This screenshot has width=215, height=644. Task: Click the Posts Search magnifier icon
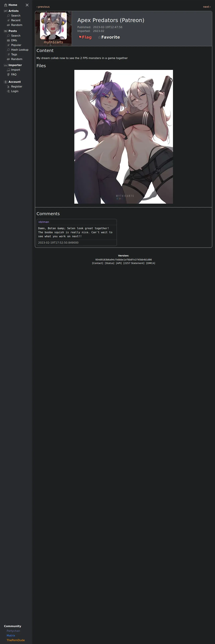pyautogui.click(x=9, y=36)
